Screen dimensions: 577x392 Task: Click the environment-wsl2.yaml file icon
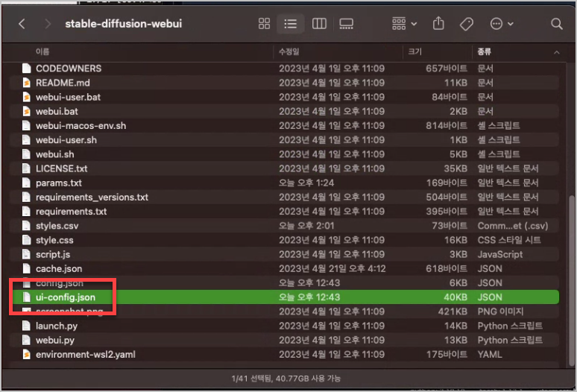[x=26, y=355]
